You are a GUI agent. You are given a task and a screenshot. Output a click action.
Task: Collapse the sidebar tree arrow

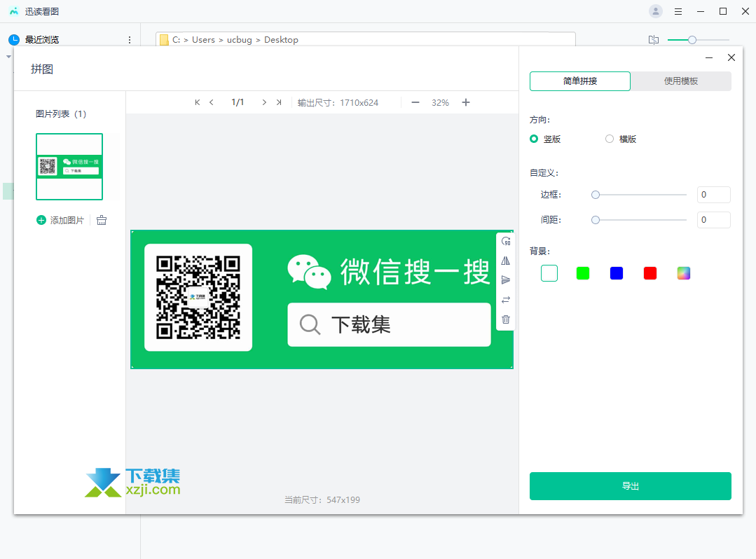(x=8, y=57)
